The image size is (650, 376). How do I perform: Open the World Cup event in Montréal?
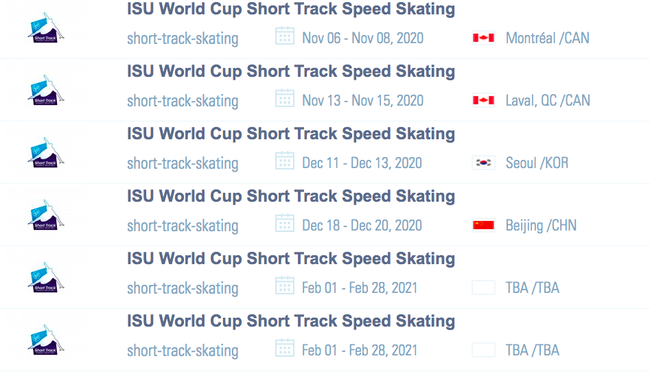click(x=291, y=9)
